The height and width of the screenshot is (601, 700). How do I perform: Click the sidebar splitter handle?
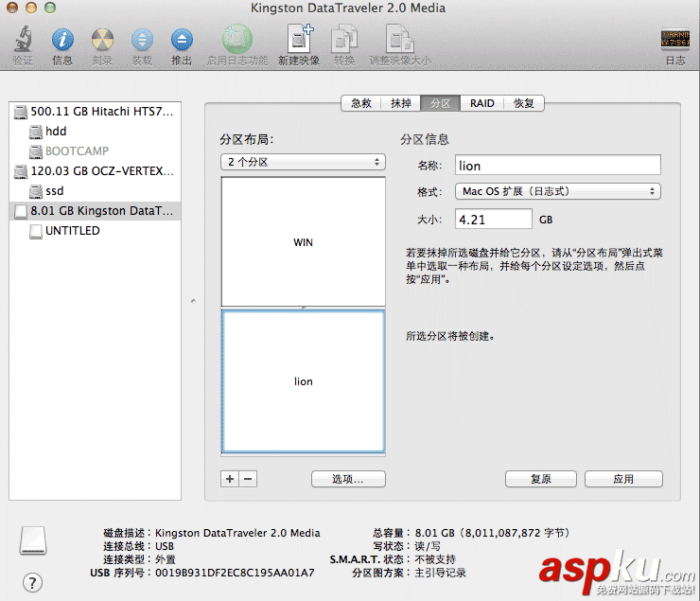(x=193, y=301)
